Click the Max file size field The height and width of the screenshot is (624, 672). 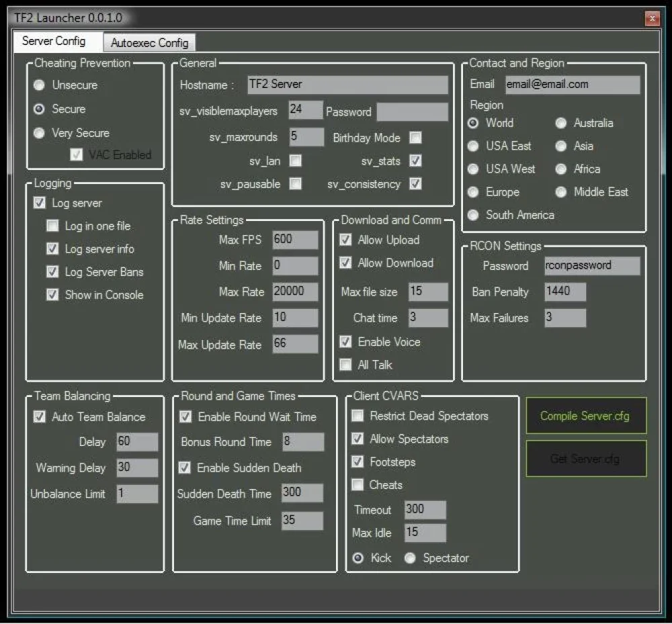428,292
